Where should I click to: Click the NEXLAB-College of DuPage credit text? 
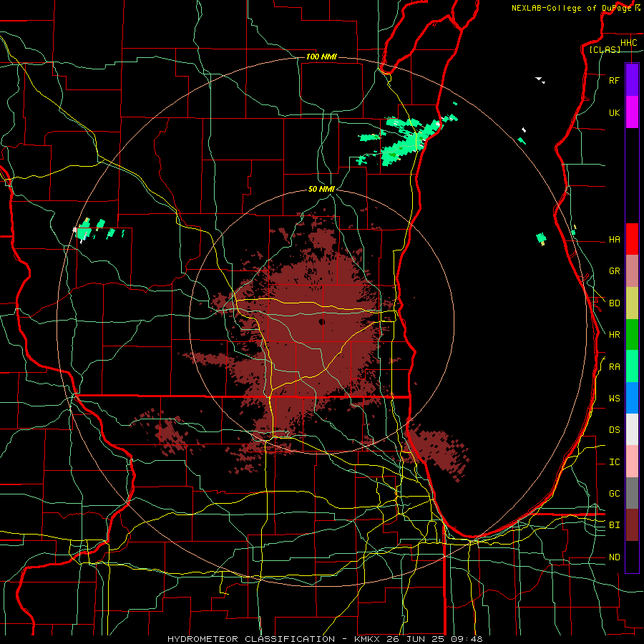coord(571,8)
